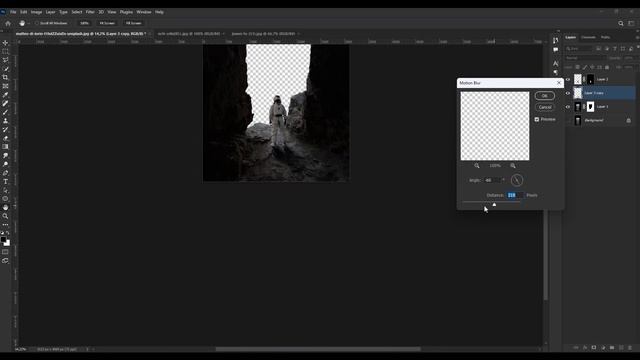Select the Zoom tool in toolbar
Image resolution: width=640 pixels, height=360 pixels.
coord(5,216)
